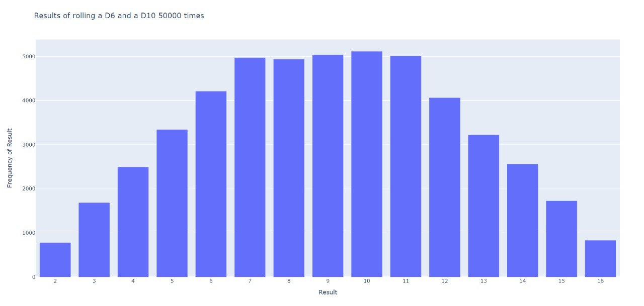Click the "Result" x-axis title
The image size is (644, 306).
click(x=328, y=292)
